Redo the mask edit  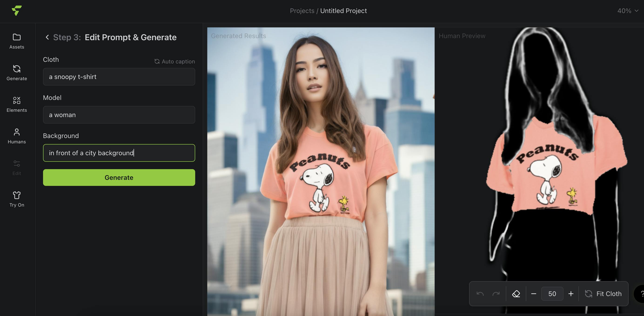496,294
